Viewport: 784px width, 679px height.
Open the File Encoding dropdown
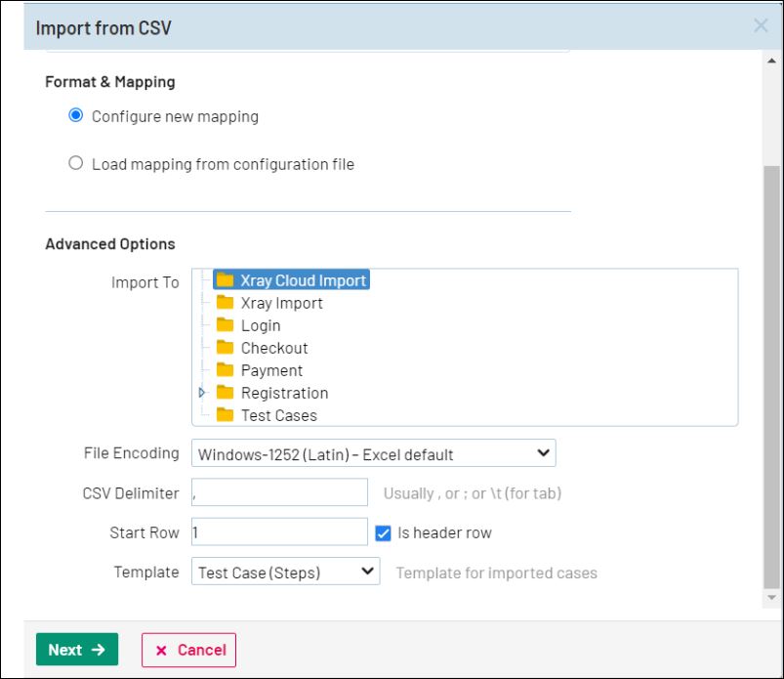pos(374,453)
